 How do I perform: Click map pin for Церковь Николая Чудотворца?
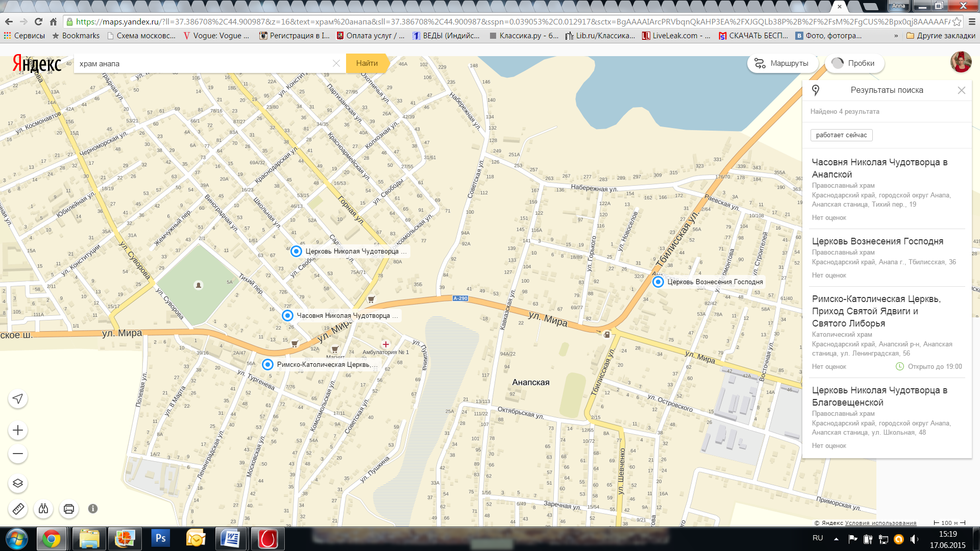(x=296, y=251)
